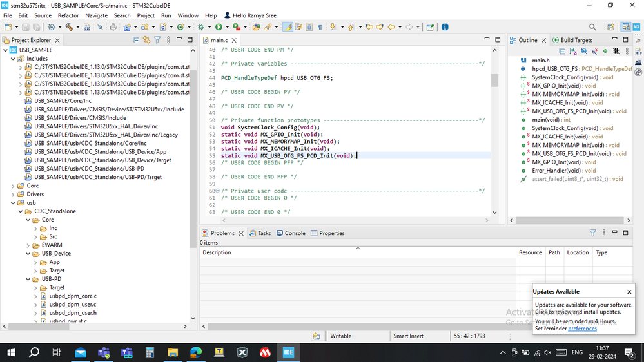Screen dimensions: 644x362
Task: Switch to the Console tab
Action: pos(291,233)
